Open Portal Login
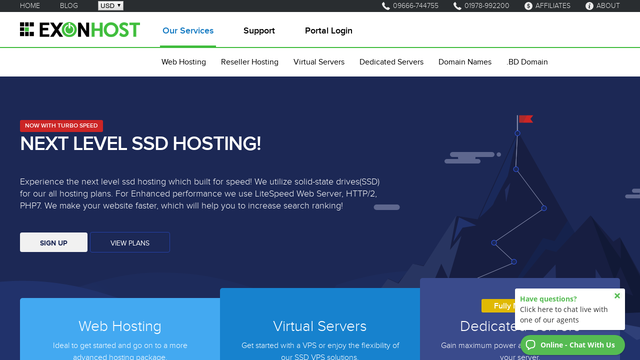 [328, 31]
